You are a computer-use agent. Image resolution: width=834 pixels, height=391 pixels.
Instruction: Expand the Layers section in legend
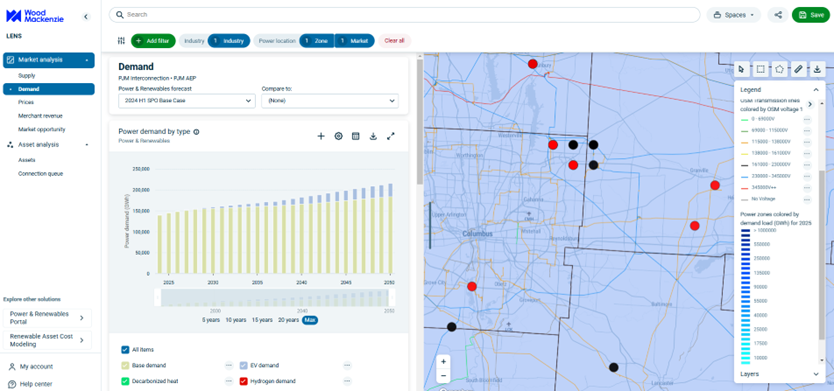pos(780,374)
